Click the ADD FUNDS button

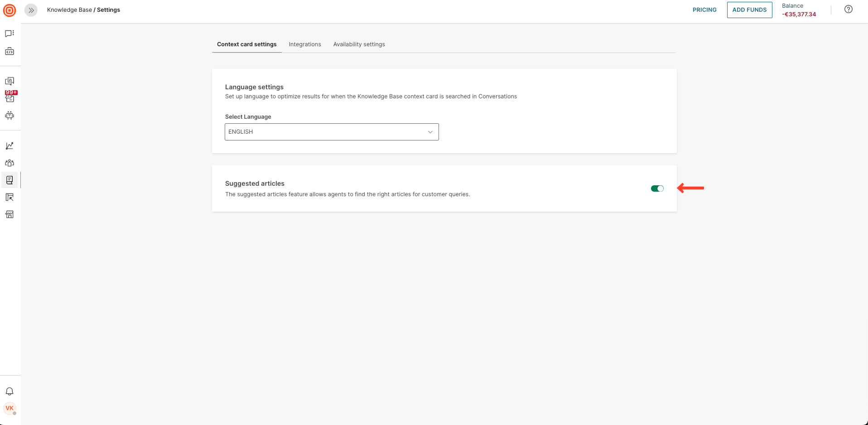(750, 10)
